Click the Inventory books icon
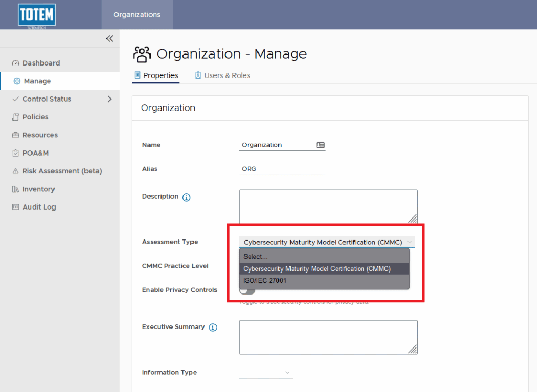This screenshot has height=392, width=537. 15,189
